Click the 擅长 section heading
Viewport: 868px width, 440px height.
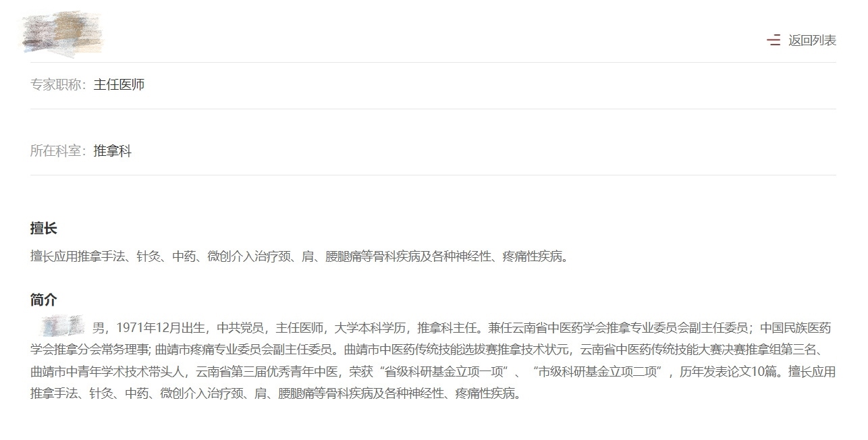pyautogui.click(x=44, y=228)
